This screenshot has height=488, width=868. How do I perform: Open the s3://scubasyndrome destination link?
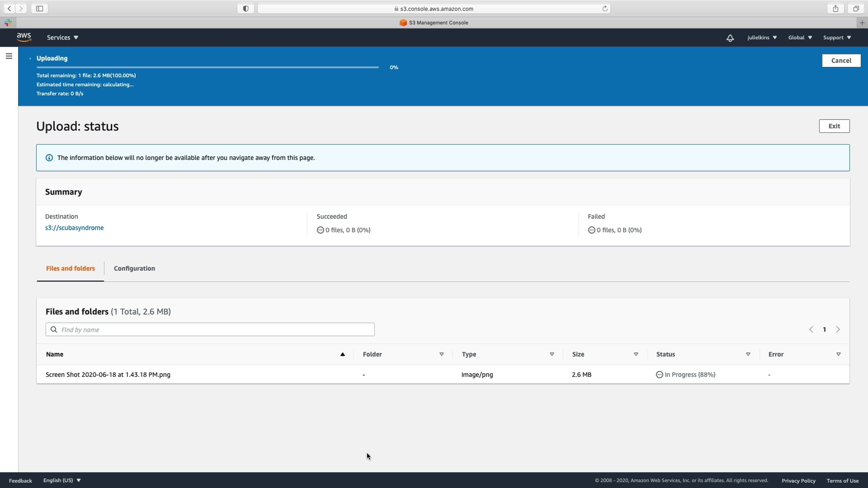pos(74,228)
